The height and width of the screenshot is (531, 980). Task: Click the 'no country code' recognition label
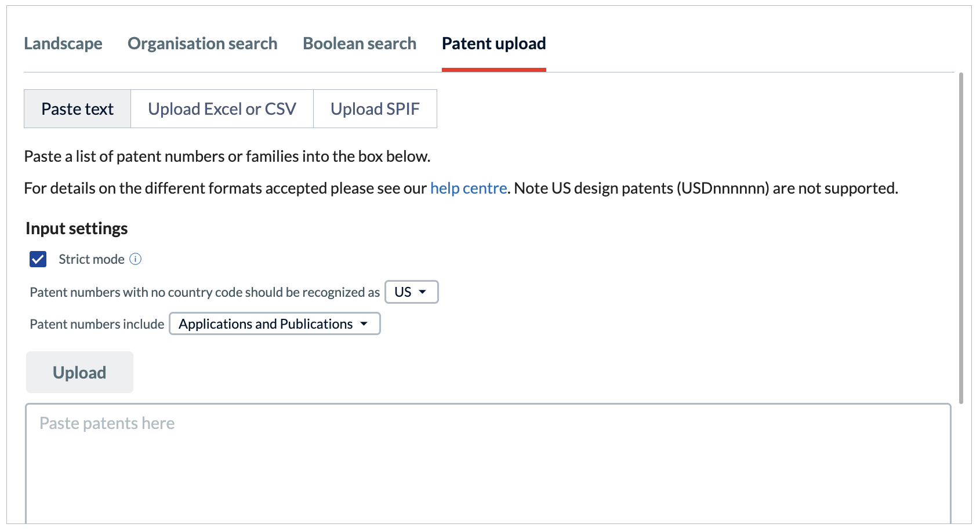(x=205, y=292)
